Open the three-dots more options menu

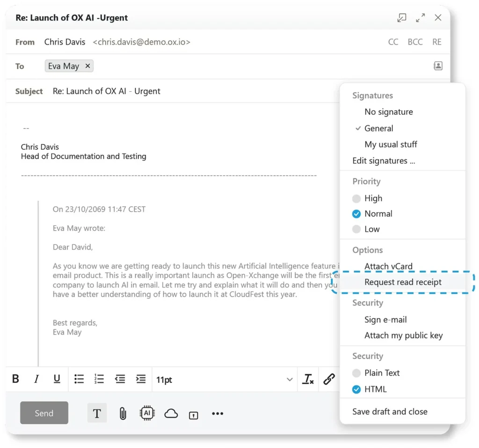pyautogui.click(x=218, y=413)
